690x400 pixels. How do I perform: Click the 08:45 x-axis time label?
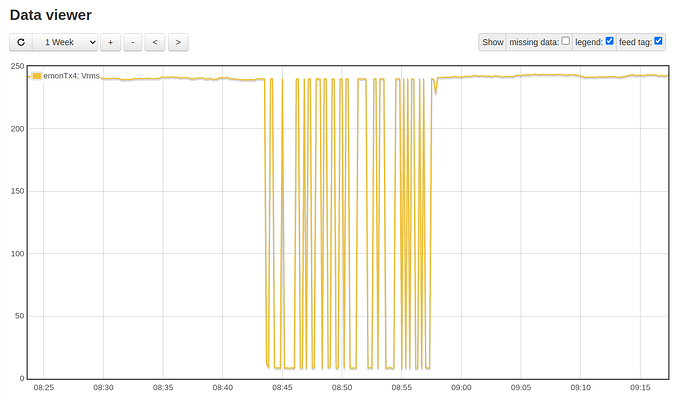pos(282,388)
